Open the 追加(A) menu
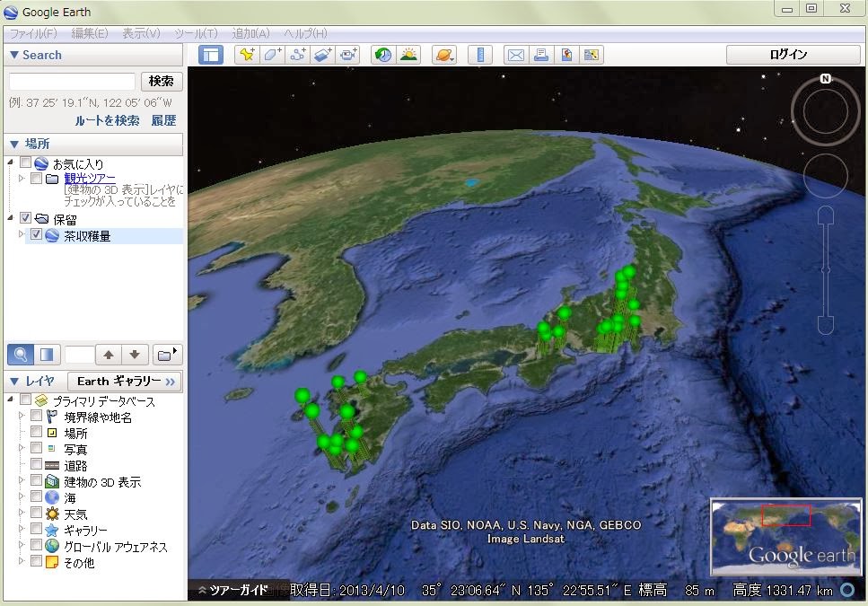The image size is (868, 606). pyautogui.click(x=250, y=33)
